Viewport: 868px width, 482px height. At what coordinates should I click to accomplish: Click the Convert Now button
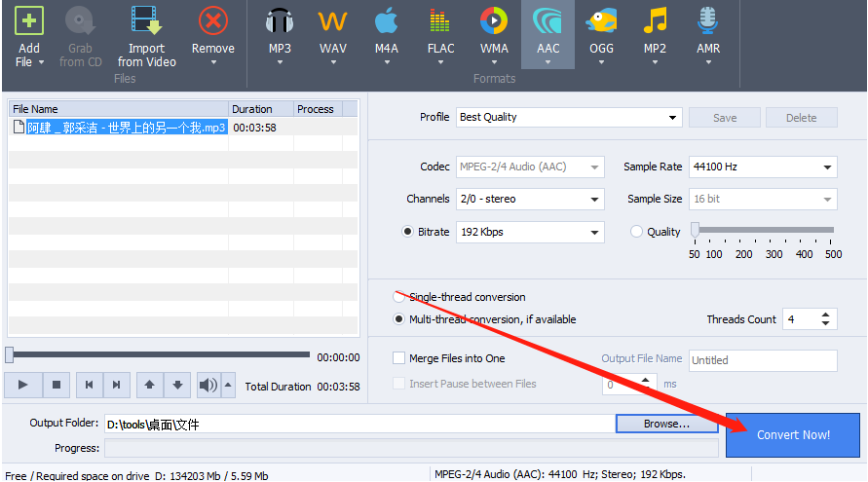[793, 435]
